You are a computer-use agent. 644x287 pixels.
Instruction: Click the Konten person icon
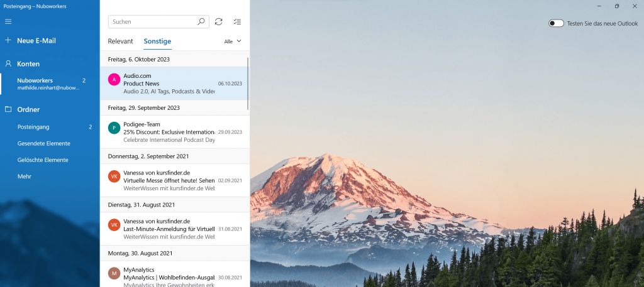click(x=8, y=63)
